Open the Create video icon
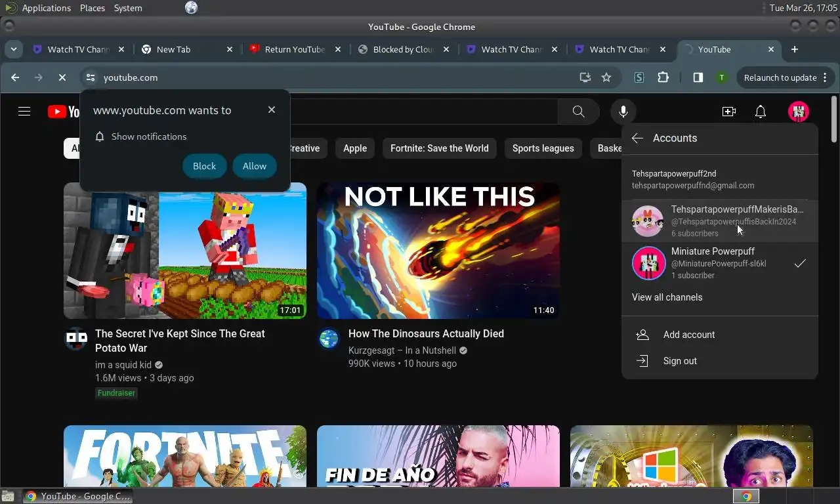This screenshot has height=504, width=840. (728, 112)
